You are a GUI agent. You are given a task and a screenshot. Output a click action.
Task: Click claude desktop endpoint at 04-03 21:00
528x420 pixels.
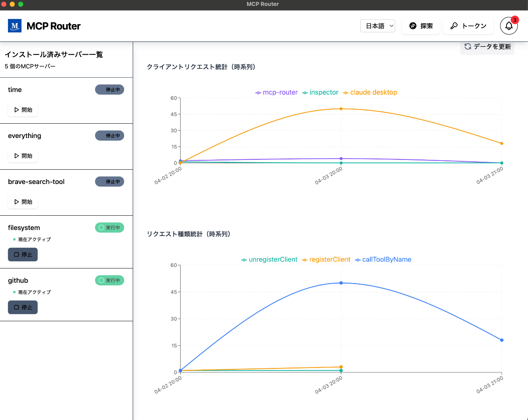pos(502,143)
